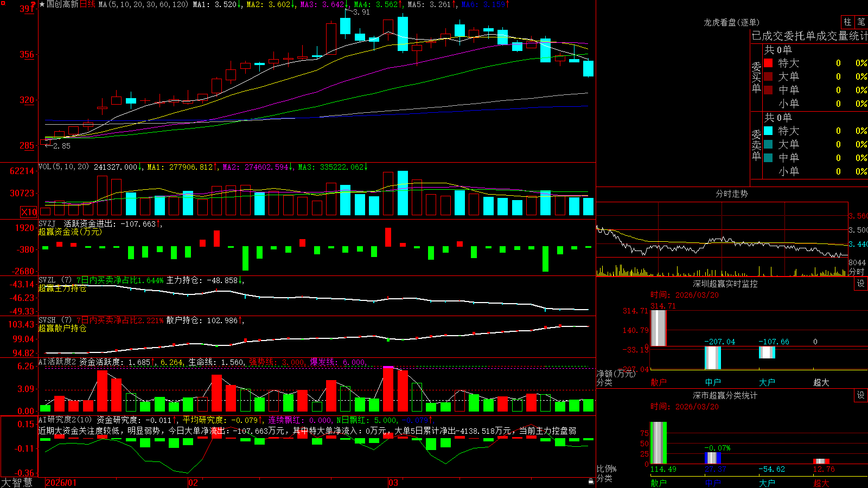
Task: Click the 超赢主力持仓 label
Action: (x=62, y=288)
